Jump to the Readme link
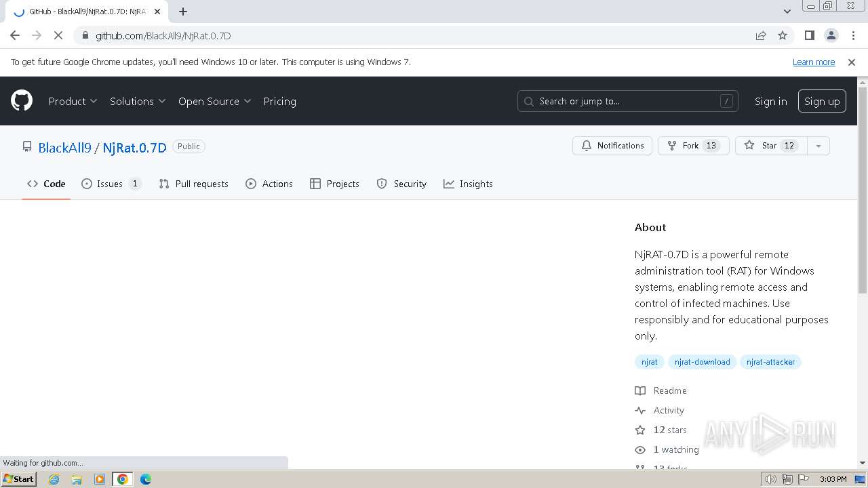The width and height of the screenshot is (868, 488). [661, 390]
